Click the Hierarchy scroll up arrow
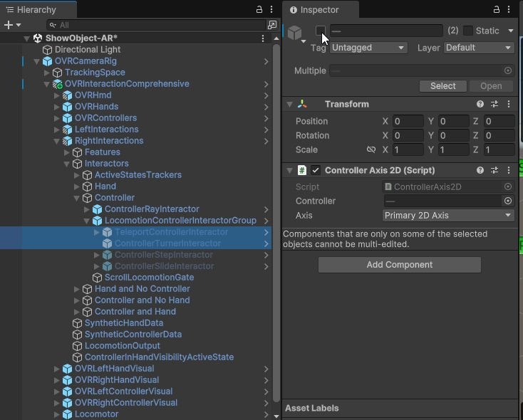The image size is (523, 420). click(276, 38)
